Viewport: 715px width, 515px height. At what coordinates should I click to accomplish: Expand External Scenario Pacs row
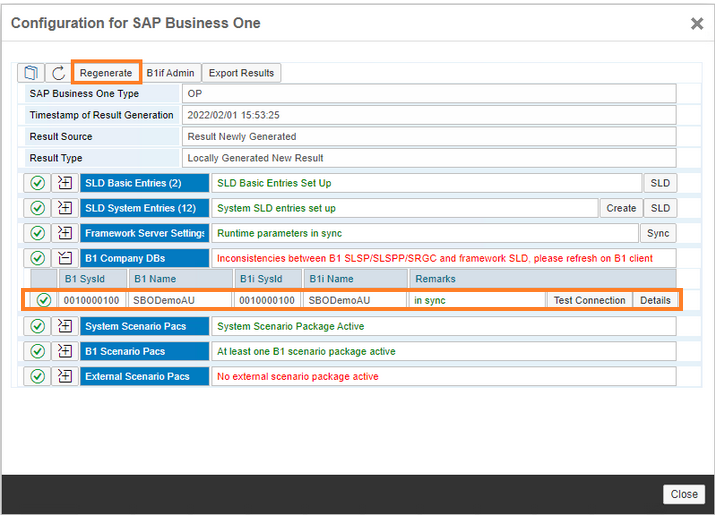(x=65, y=376)
